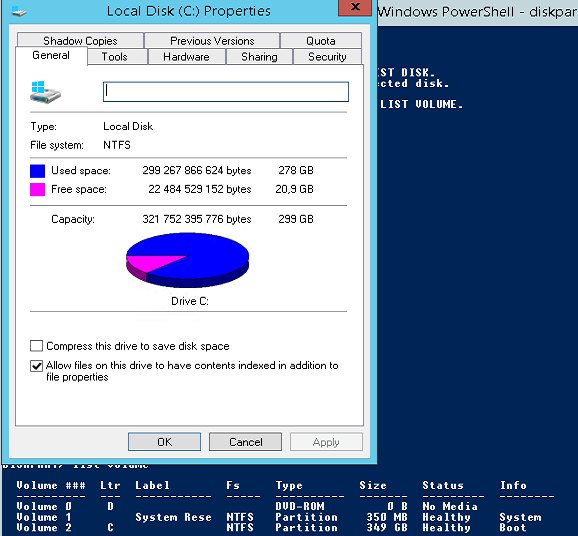Click the free space value 22 484 529 152 bytes
The image size is (578, 536).
pos(200,189)
